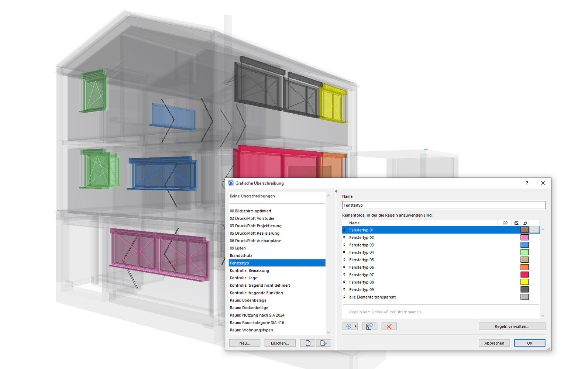The image size is (588, 369).
Task: Click the blue swatch of Fenstertyp 03
Action: point(525,245)
